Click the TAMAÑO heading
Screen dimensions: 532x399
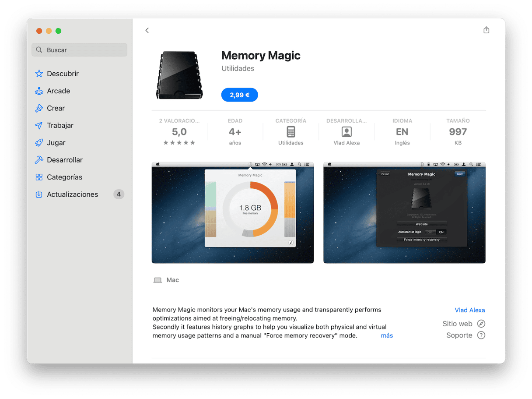click(458, 121)
